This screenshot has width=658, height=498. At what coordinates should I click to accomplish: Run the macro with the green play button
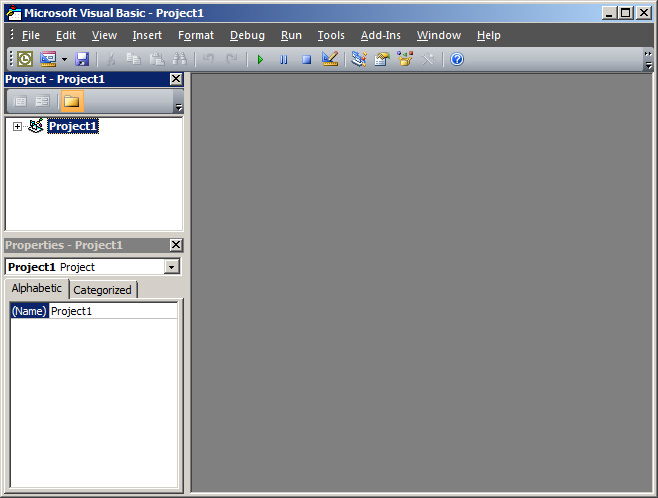[260, 60]
